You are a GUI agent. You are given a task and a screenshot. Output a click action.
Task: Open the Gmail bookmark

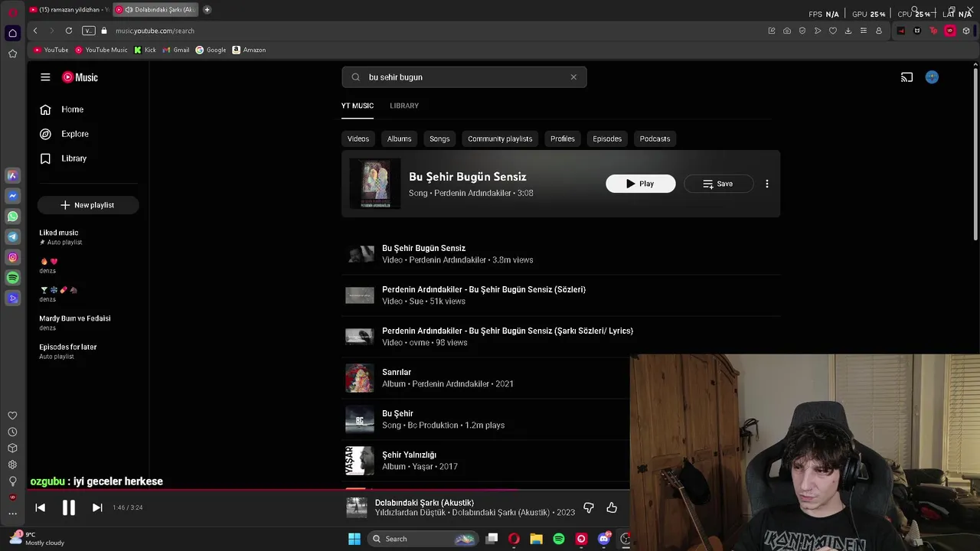(176, 50)
